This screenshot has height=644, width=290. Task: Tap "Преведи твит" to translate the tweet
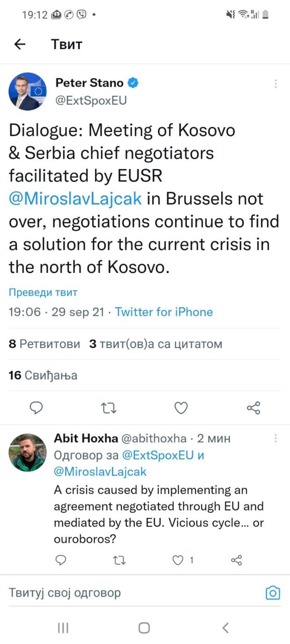point(43,293)
